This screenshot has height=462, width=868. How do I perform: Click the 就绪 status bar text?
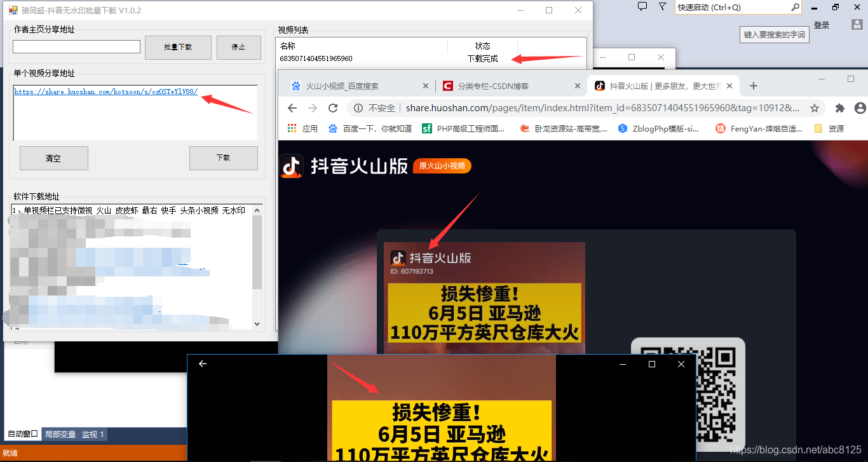point(10,453)
